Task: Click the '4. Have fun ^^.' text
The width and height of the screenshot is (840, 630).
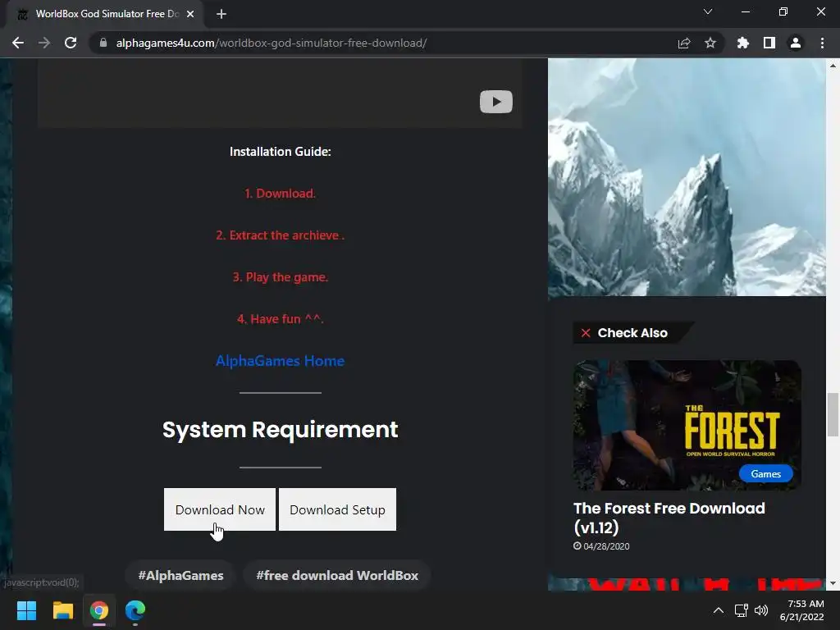Action: (x=281, y=319)
